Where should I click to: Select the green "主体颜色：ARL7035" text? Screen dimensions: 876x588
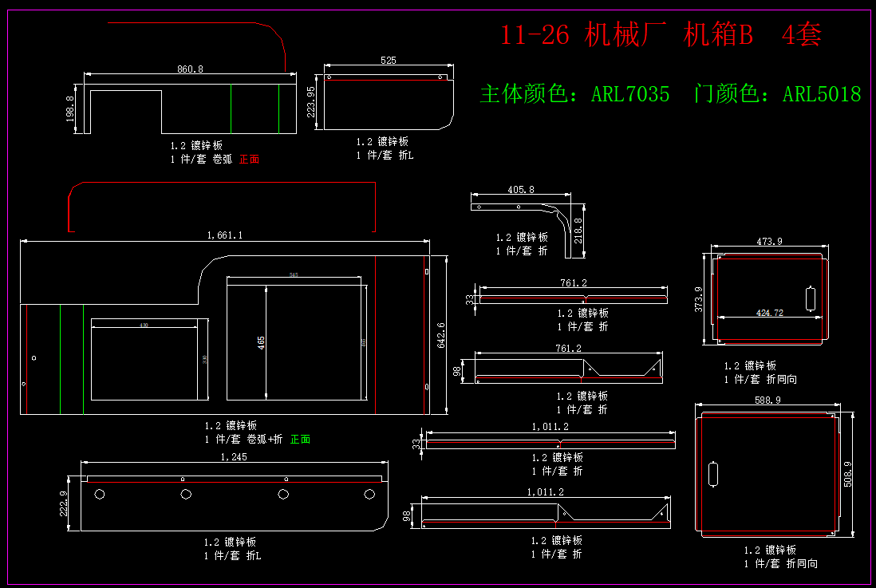(574, 94)
